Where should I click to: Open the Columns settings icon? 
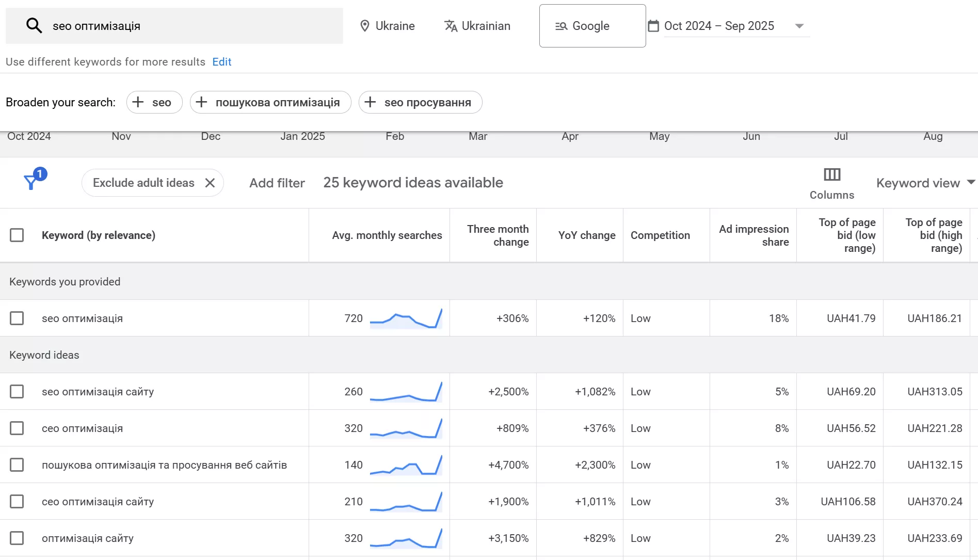tap(831, 175)
